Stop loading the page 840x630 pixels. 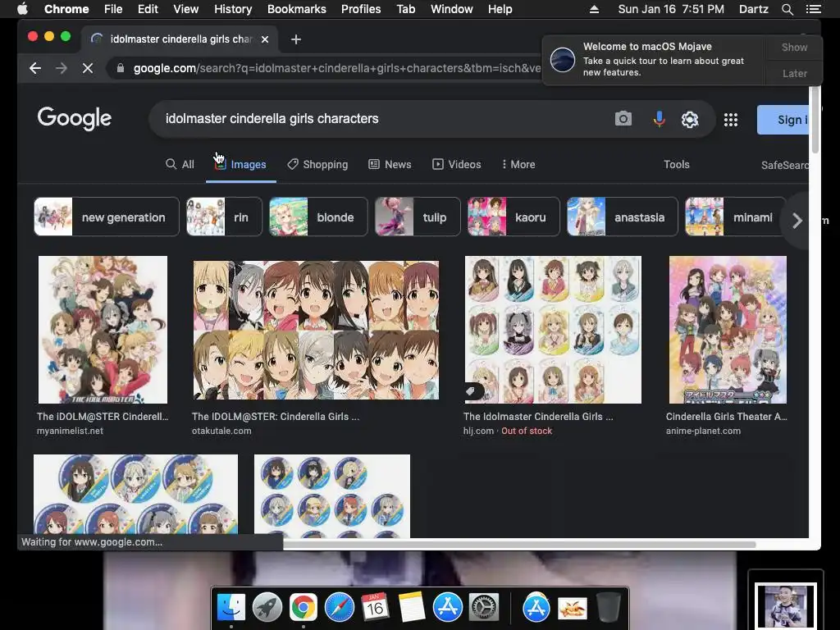coord(88,68)
